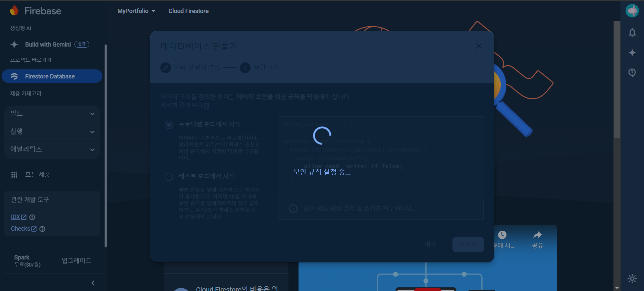Toggle the light/dark theme sun icon
The image size is (644, 291).
(x=632, y=279)
